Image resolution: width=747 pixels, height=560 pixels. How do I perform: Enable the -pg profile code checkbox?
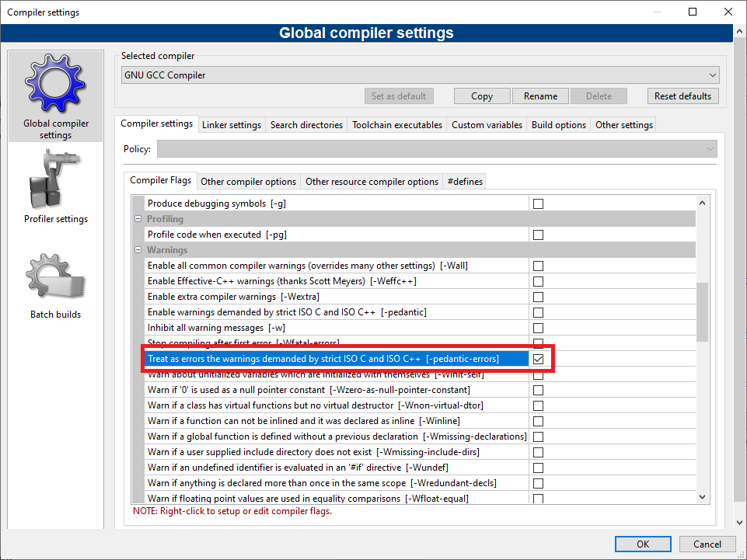538,235
